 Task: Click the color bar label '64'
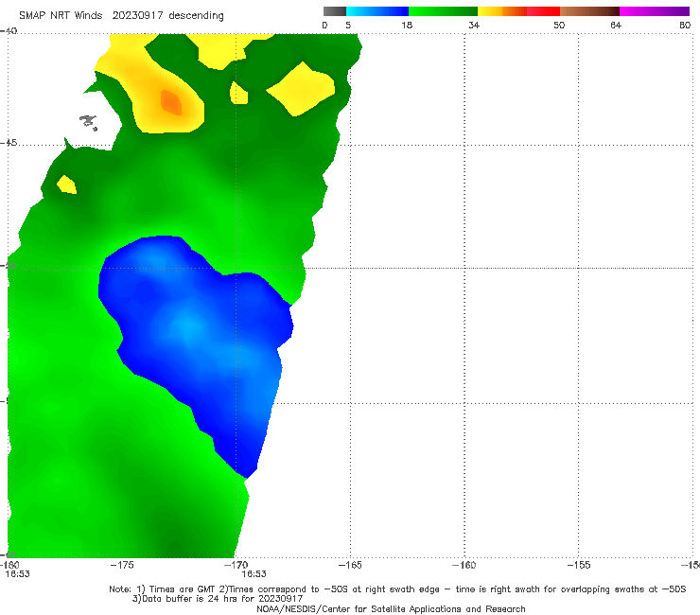click(x=616, y=25)
